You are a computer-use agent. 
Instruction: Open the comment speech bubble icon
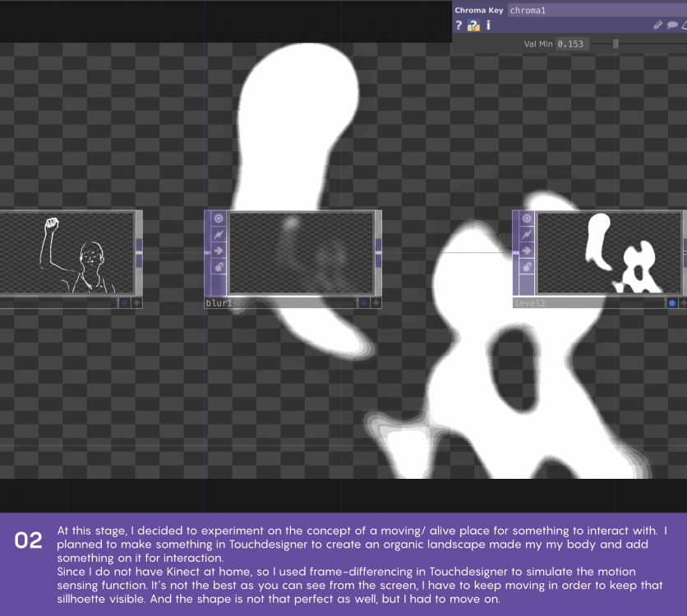[672, 25]
